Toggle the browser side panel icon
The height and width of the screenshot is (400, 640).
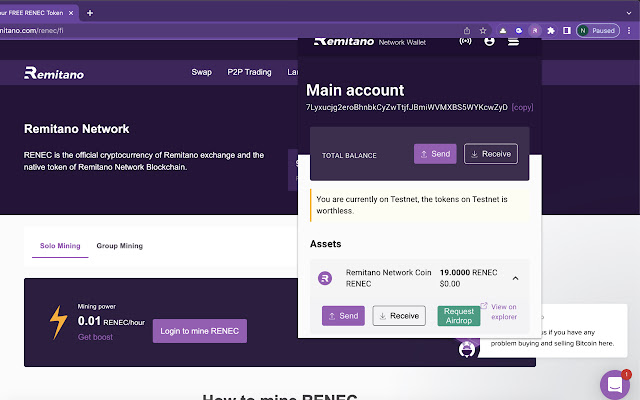click(567, 31)
